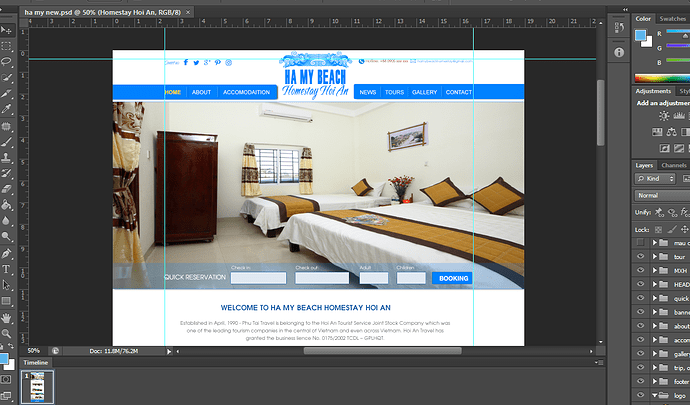
Task: Collapse the logo layer group
Action: [653, 395]
